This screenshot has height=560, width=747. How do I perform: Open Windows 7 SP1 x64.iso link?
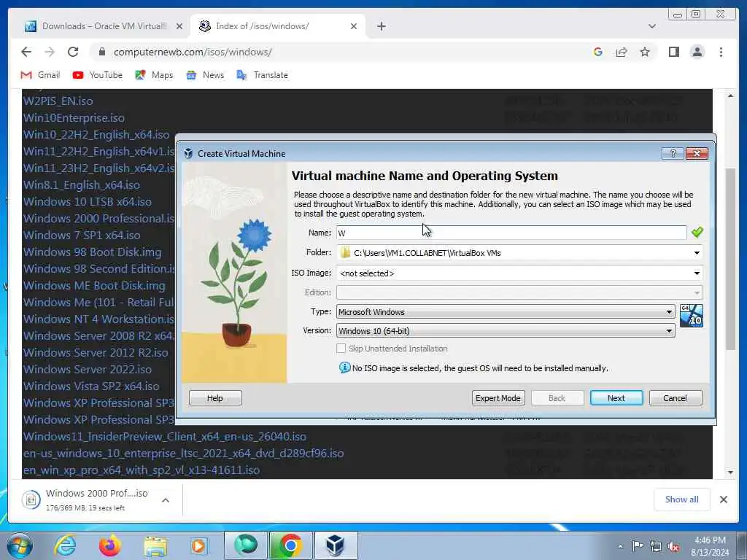[x=82, y=236]
